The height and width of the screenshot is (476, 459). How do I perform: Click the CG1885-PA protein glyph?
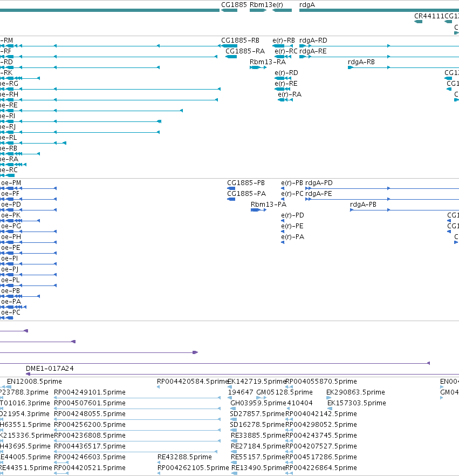231,199
